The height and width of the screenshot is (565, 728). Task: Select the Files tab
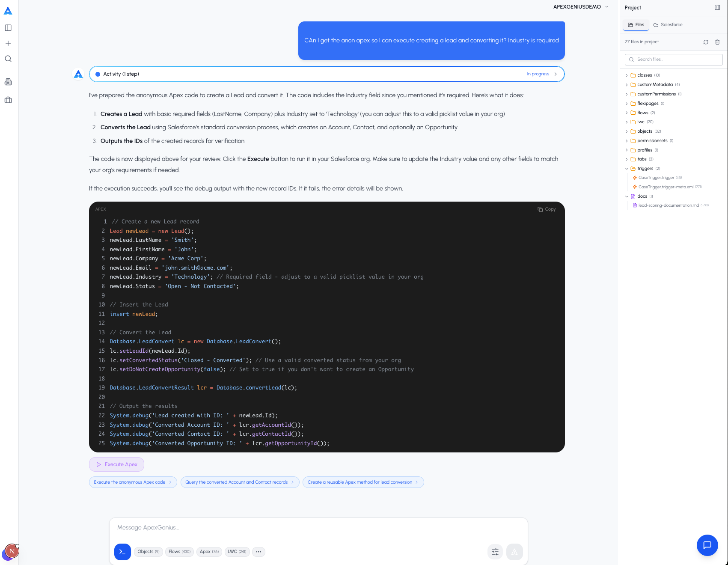pos(636,25)
